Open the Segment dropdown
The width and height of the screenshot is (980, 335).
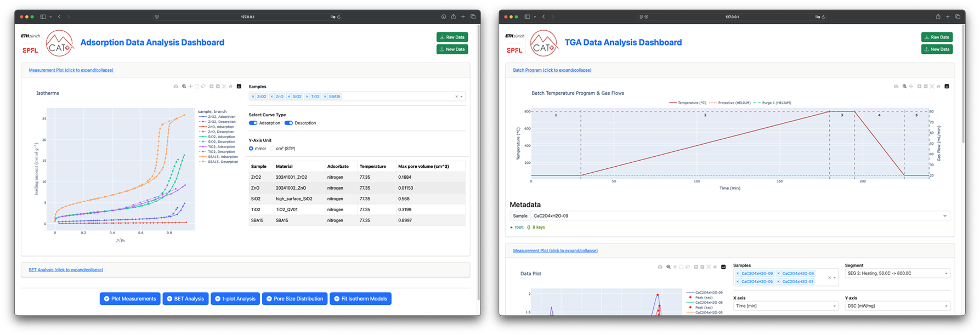897,273
